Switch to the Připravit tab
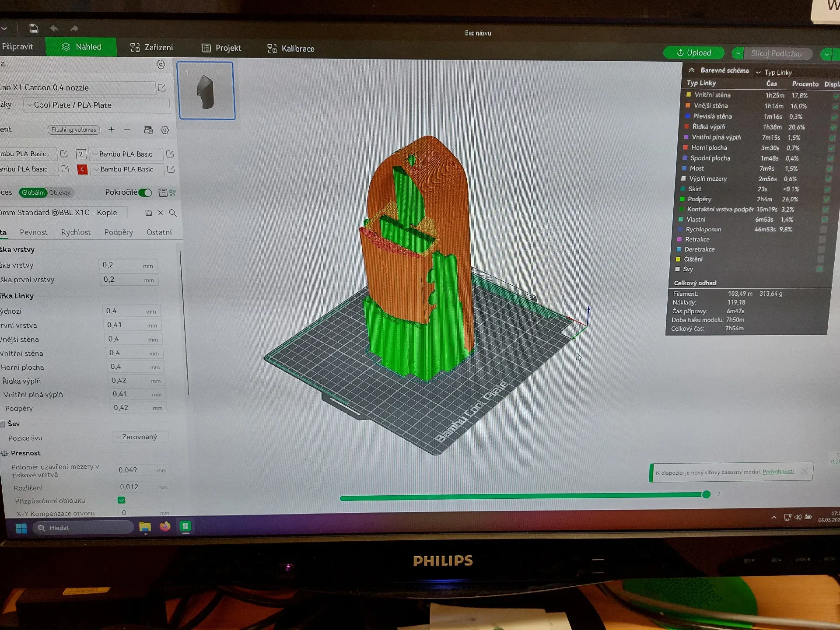840x630 pixels. click(17, 46)
